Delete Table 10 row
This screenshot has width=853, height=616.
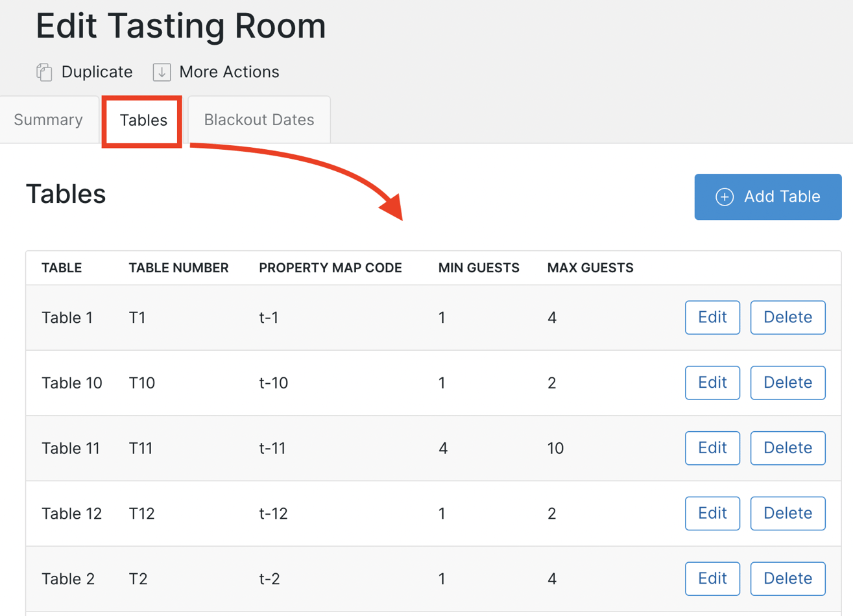pyautogui.click(x=787, y=383)
